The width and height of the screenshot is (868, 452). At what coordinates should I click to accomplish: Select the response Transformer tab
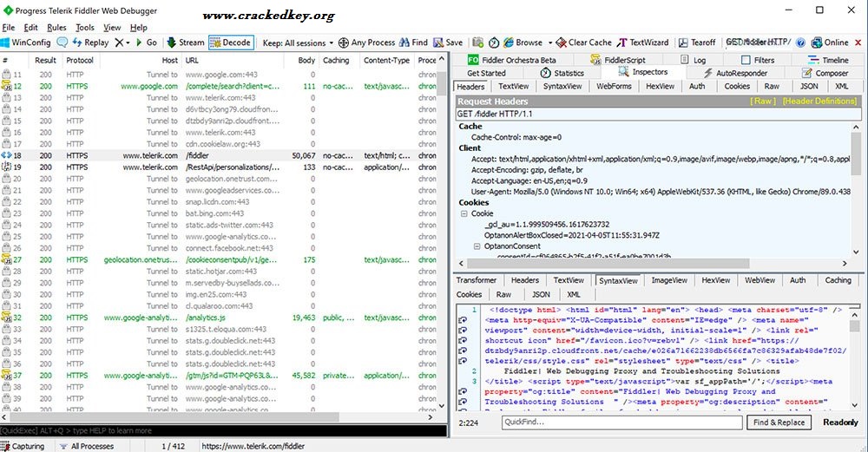click(476, 280)
